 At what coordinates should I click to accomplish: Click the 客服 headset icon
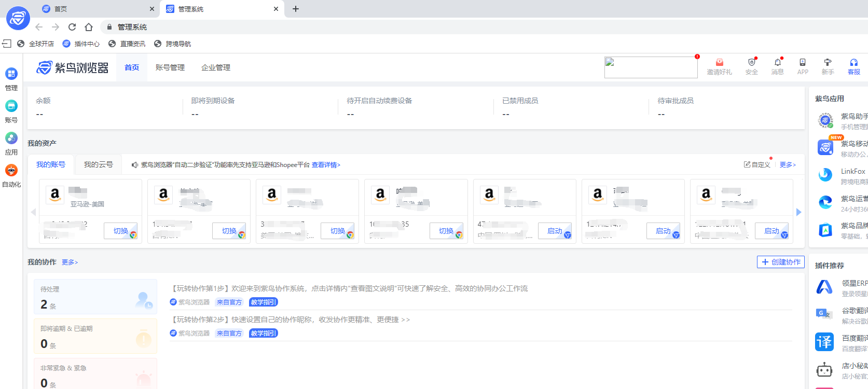click(853, 63)
